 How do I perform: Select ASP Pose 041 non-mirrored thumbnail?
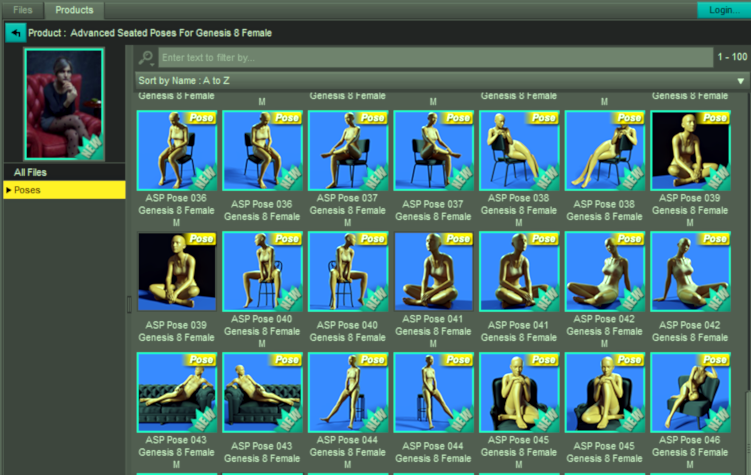coord(519,271)
